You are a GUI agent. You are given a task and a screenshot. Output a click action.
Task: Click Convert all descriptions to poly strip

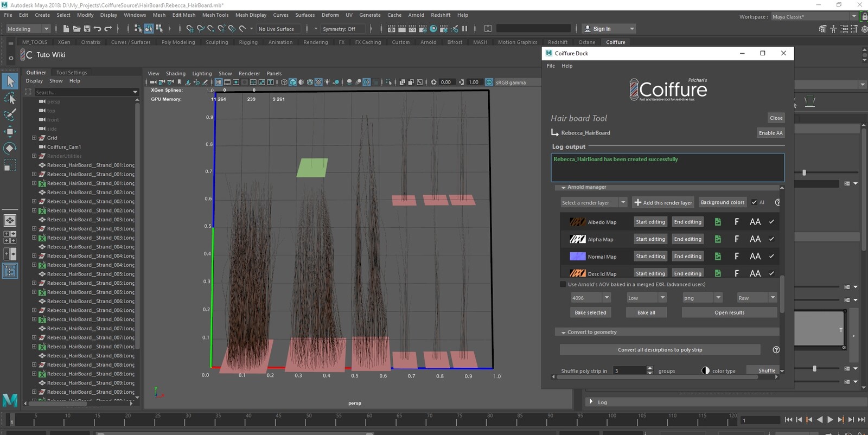point(660,350)
